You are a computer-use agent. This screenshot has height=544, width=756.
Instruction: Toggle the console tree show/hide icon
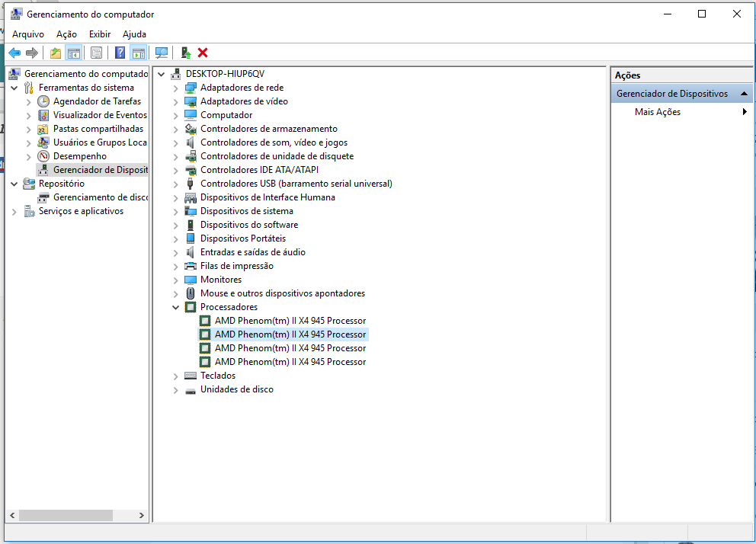pos(73,53)
